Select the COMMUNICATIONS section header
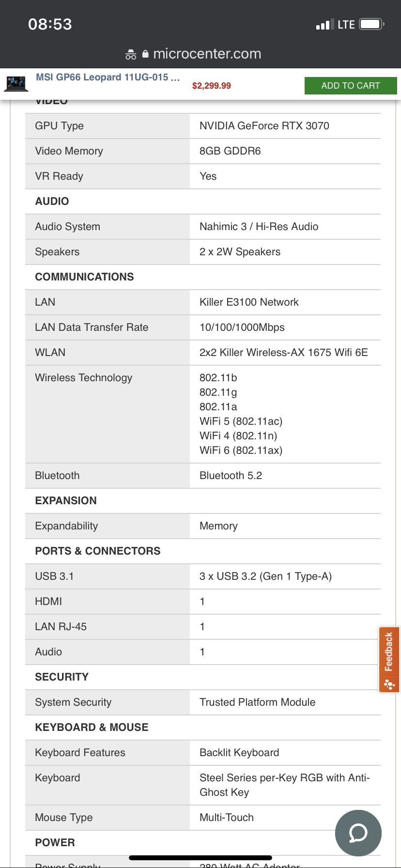 tap(84, 277)
